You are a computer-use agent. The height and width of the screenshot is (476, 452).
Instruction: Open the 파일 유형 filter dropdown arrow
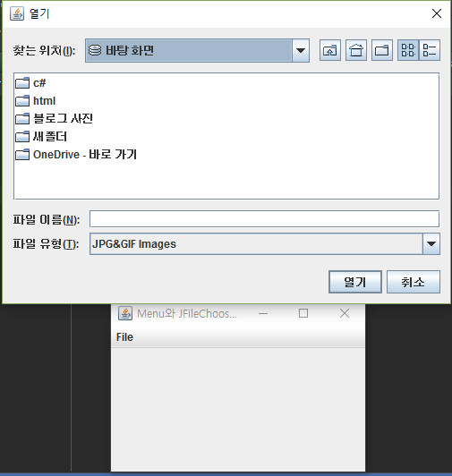[x=431, y=243]
